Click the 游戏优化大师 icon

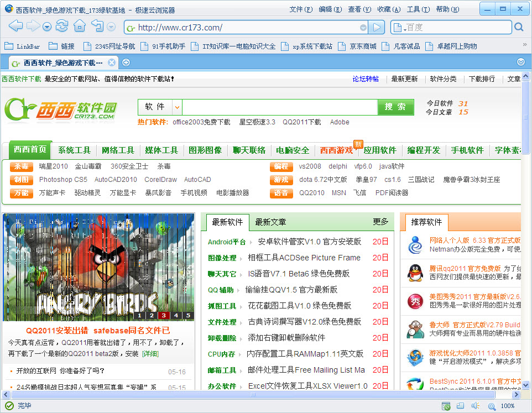click(416, 357)
